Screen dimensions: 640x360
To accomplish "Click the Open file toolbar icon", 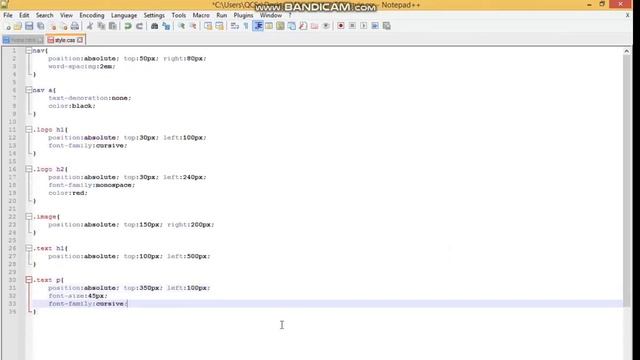I will (x=18, y=26).
